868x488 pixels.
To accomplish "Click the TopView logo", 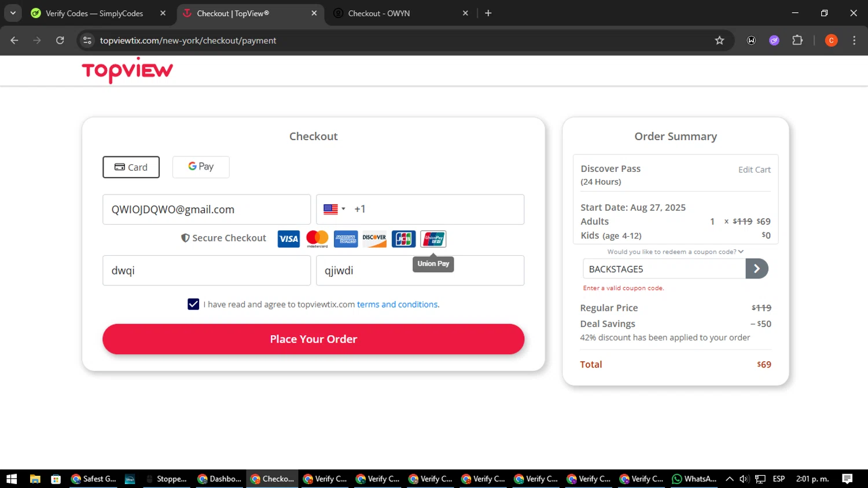I will pos(127,70).
